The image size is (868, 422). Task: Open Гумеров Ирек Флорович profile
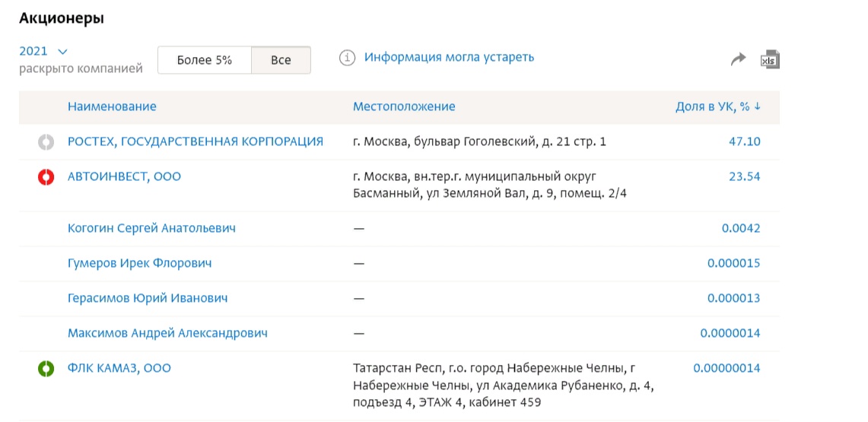[x=139, y=263]
